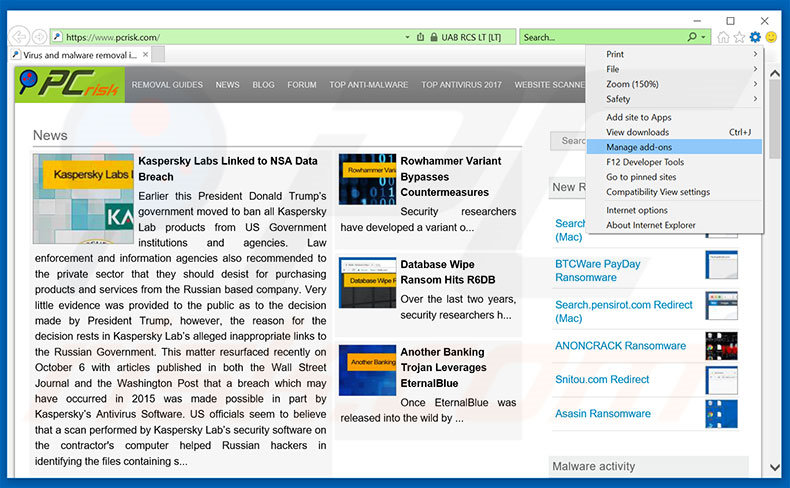This screenshot has width=790, height=488.
Task: Click the PCrisk logo
Action: pos(70,85)
